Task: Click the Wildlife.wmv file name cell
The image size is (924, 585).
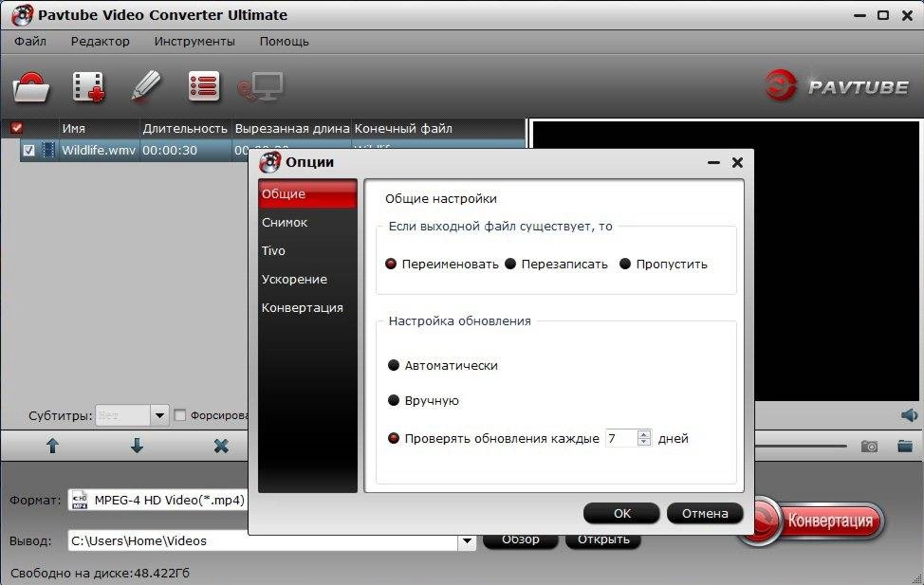Action: pyautogui.click(x=99, y=150)
